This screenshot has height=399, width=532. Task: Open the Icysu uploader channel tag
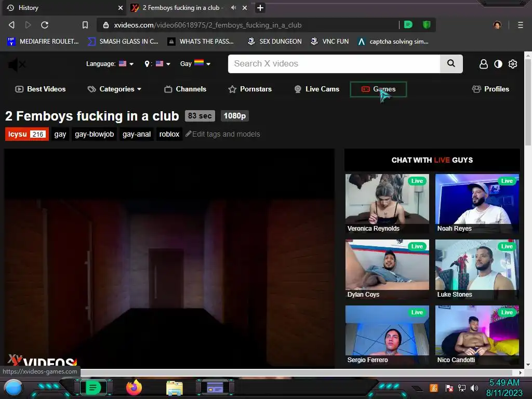tap(27, 134)
